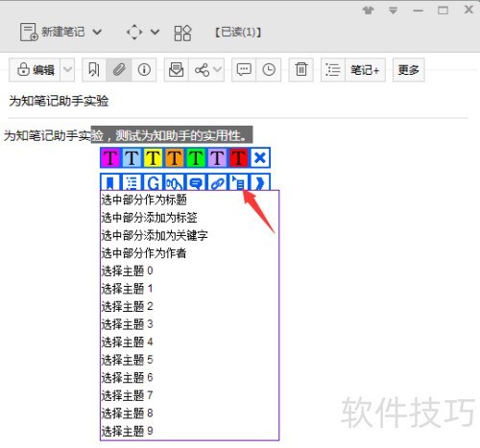This screenshot has height=448, width=480.
Task: Click the G search icon in assistant toolbar
Action: 153,182
